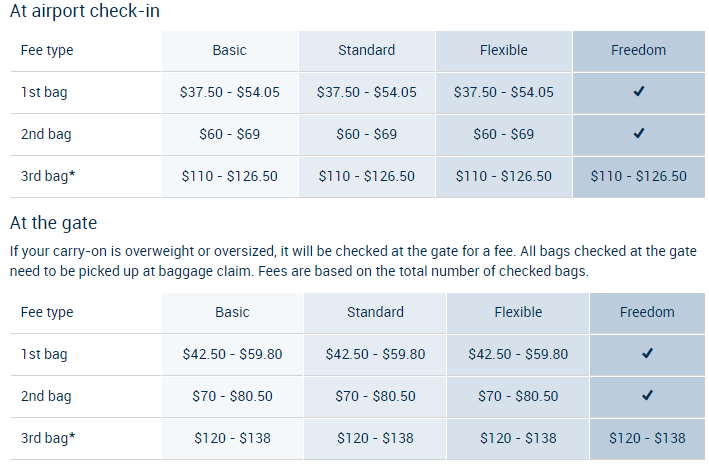Click the Freedom 2nd bag checkmark at the gate
Screen dimensions: 709x464
[647, 396]
